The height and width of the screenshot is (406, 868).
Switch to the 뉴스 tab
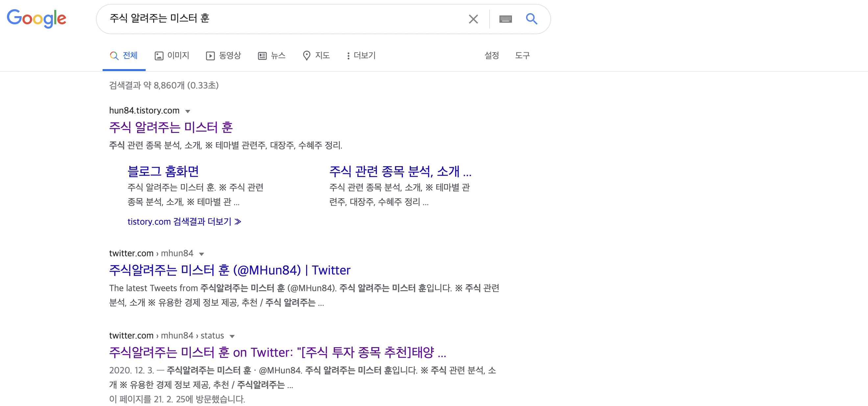pyautogui.click(x=272, y=56)
